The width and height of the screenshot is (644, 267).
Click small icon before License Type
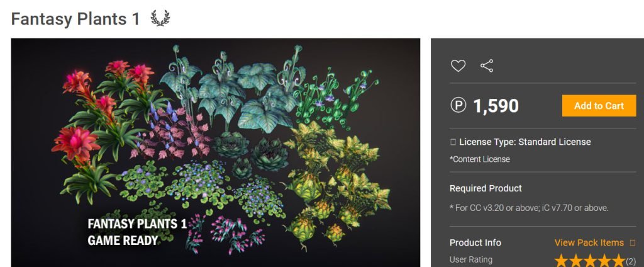pyautogui.click(x=453, y=142)
